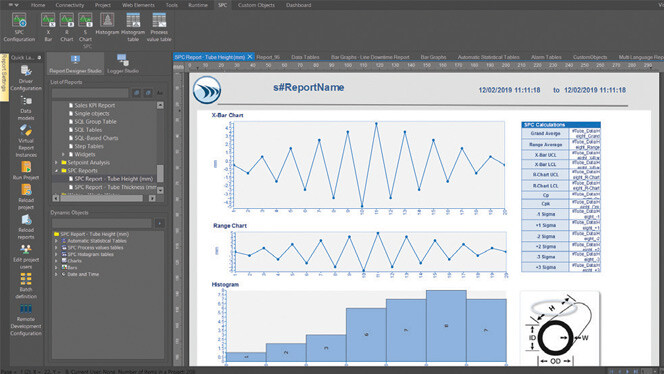Add a Histogram object
This screenshot has height=374, width=664.
[x=107, y=24]
